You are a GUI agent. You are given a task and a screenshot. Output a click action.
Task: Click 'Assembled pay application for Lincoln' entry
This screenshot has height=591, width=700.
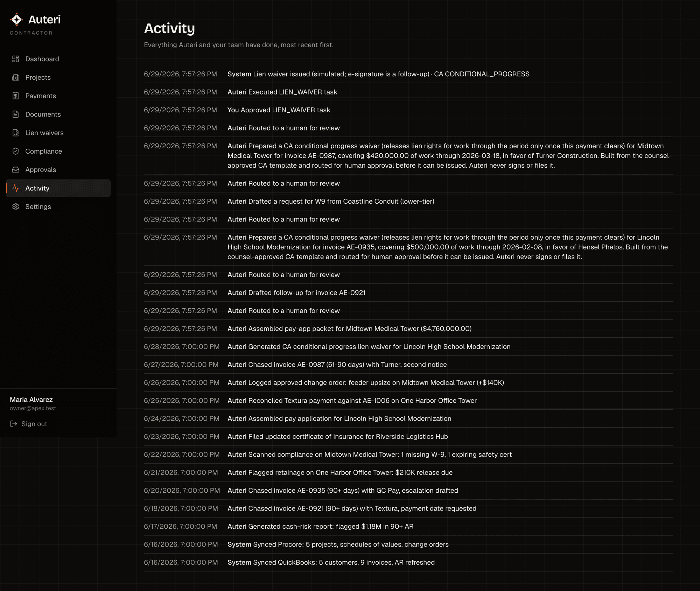click(x=408, y=418)
